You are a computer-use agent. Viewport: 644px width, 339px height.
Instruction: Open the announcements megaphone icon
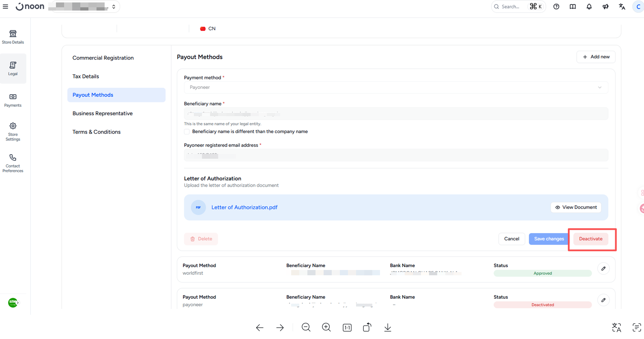605,6
